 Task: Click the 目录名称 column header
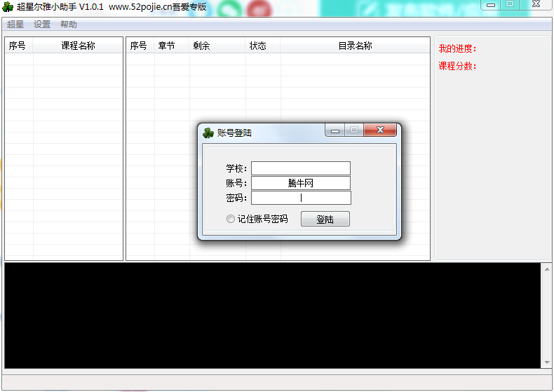(x=355, y=46)
